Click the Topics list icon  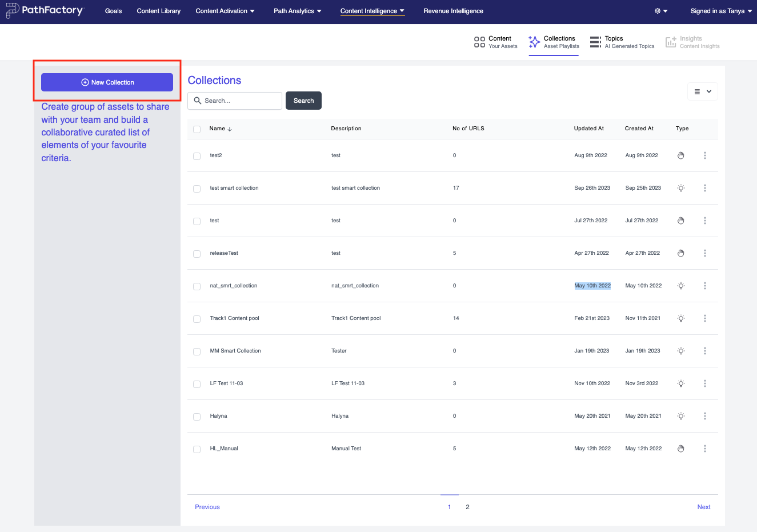[595, 42]
